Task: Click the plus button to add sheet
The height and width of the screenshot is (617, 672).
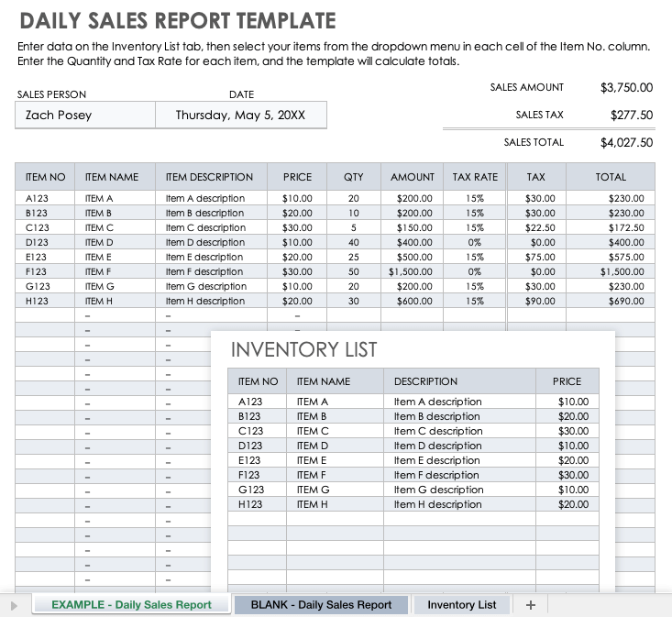Action: point(530,604)
